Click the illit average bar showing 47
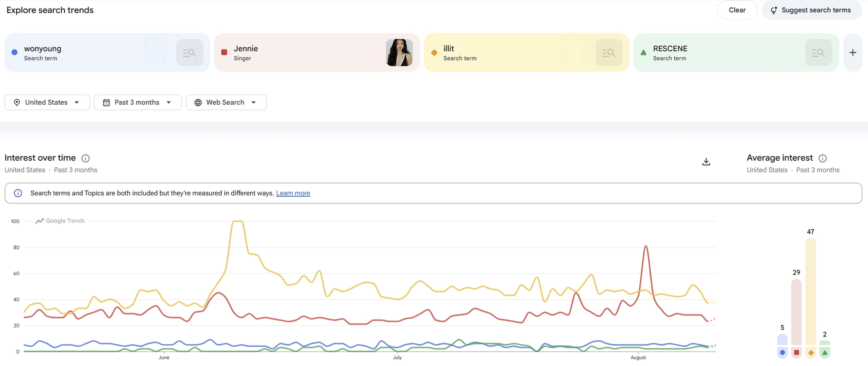 (x=811, y=292)
